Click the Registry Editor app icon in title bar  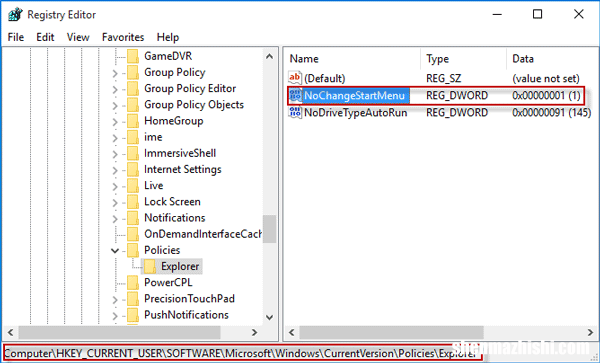[x=15, y=15]
